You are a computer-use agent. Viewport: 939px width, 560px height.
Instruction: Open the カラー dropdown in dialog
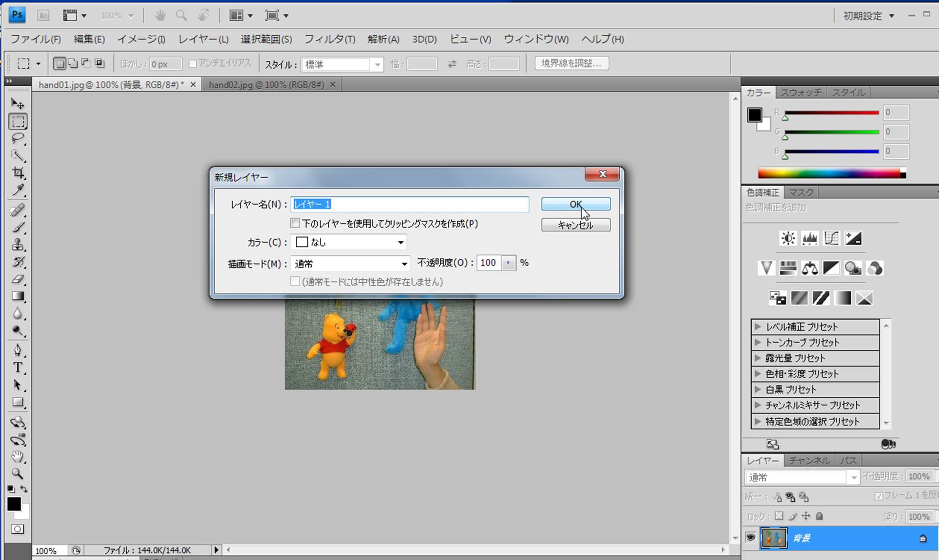pyautogui.click(x=349, y=242)
